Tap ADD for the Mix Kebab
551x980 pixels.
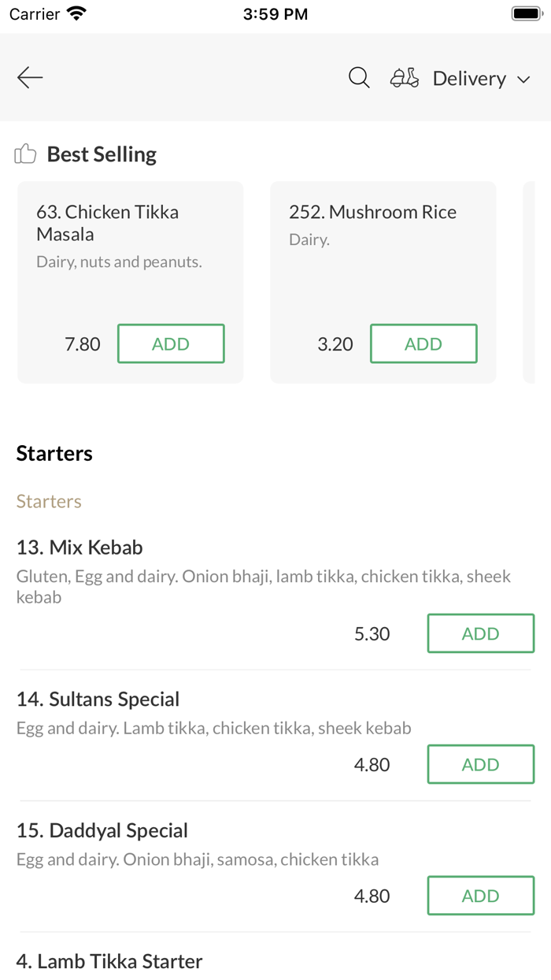point(481,633)
